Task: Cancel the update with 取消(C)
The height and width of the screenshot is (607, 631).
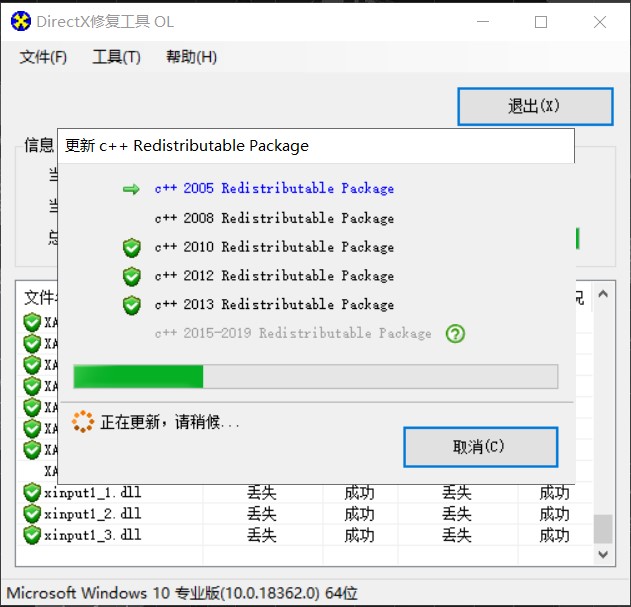Action: (x=480, y=447)
